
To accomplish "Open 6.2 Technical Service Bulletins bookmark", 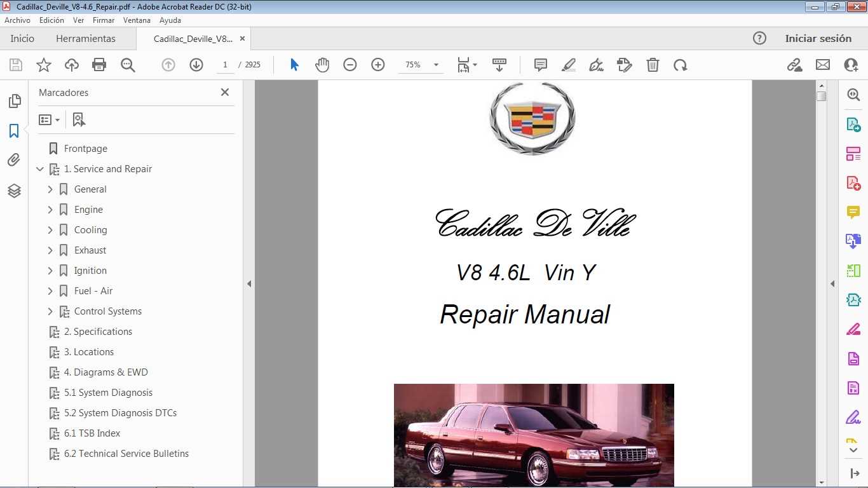I will point(126,454).
